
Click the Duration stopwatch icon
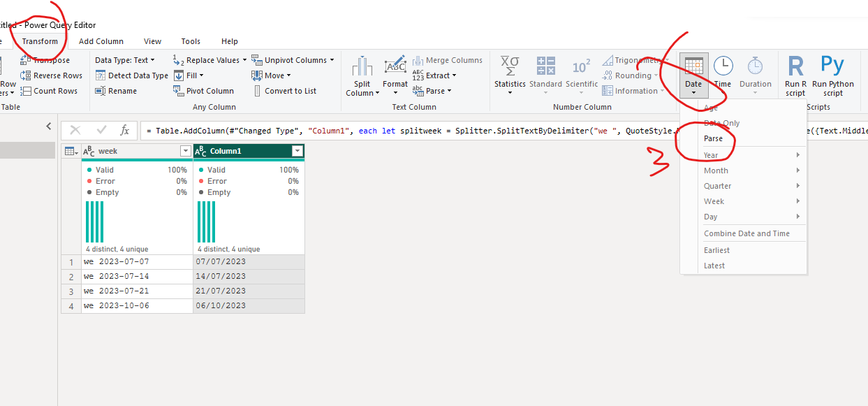point(755,66)
